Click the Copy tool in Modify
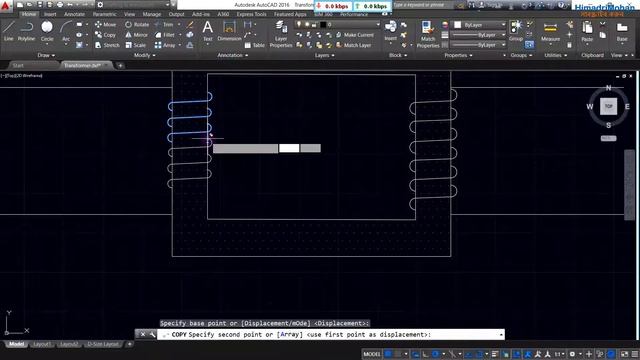 [105, 35]
